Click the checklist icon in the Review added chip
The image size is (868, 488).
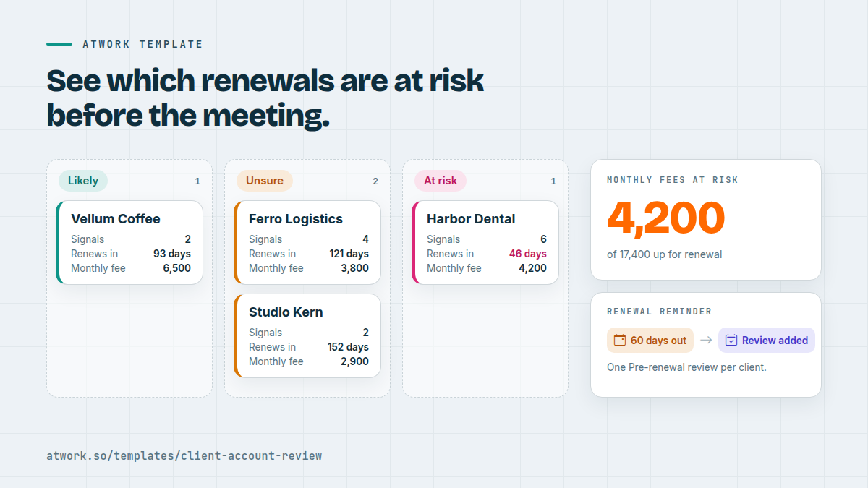click(x=731, y=341)
